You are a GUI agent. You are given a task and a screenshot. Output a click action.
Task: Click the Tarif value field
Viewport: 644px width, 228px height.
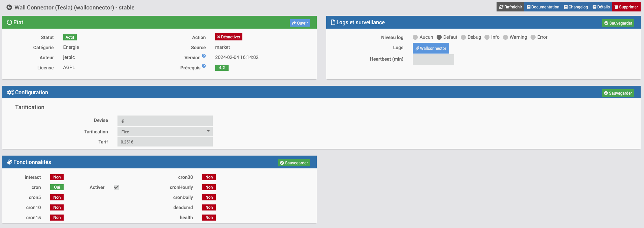click(165, 142)
